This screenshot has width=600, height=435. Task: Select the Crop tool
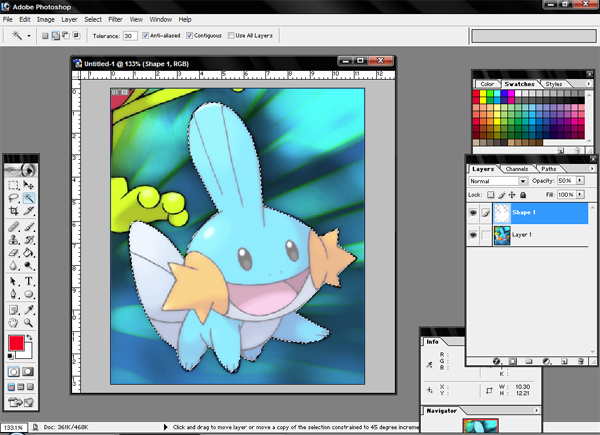[13, 211]
